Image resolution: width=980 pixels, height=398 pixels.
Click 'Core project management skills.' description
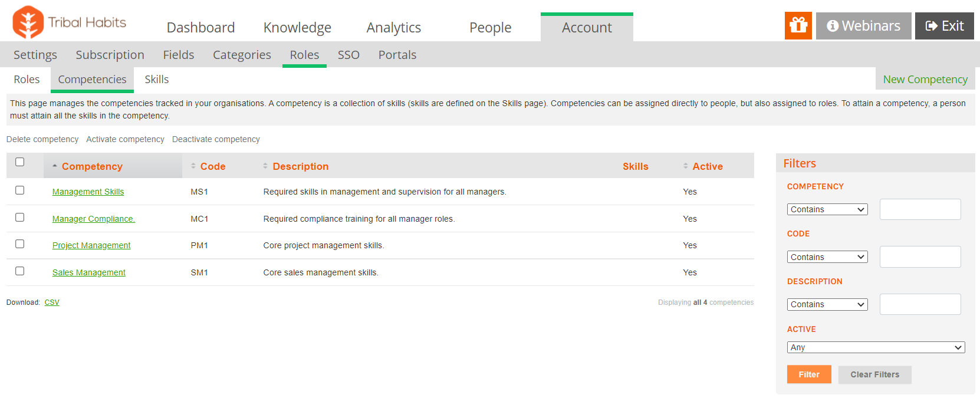click(324, 245)
